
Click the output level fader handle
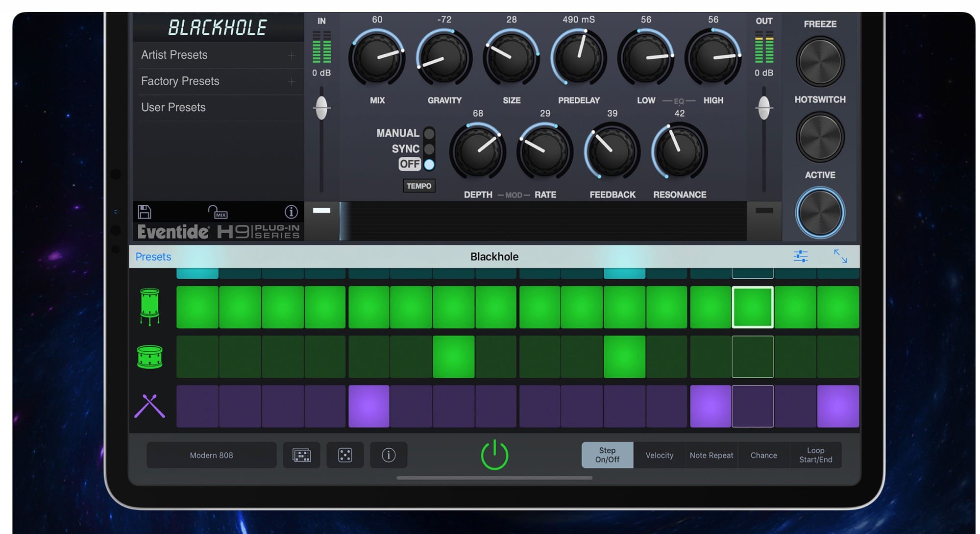pos(764,107)
